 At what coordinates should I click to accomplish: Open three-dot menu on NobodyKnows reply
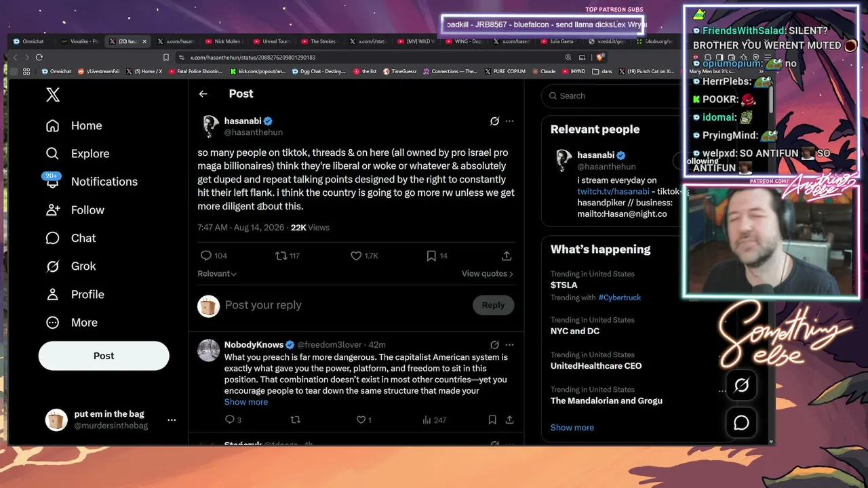click(x=509, y=345)
